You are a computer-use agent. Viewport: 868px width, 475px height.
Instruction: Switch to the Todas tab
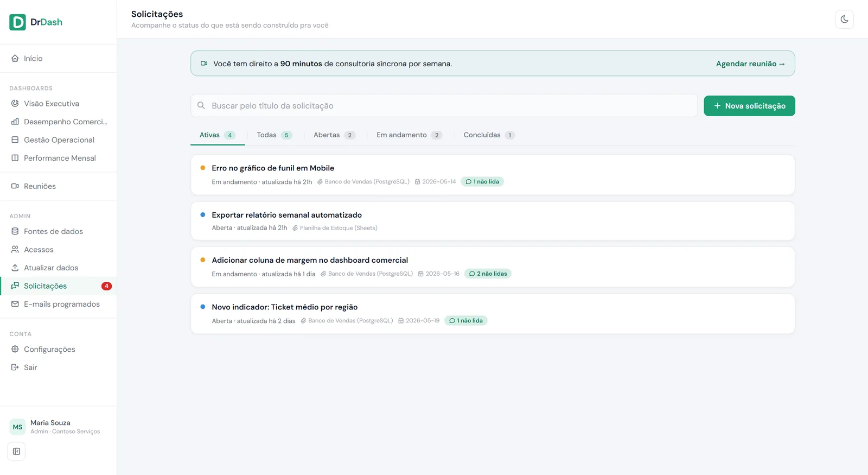pos(274,135)
